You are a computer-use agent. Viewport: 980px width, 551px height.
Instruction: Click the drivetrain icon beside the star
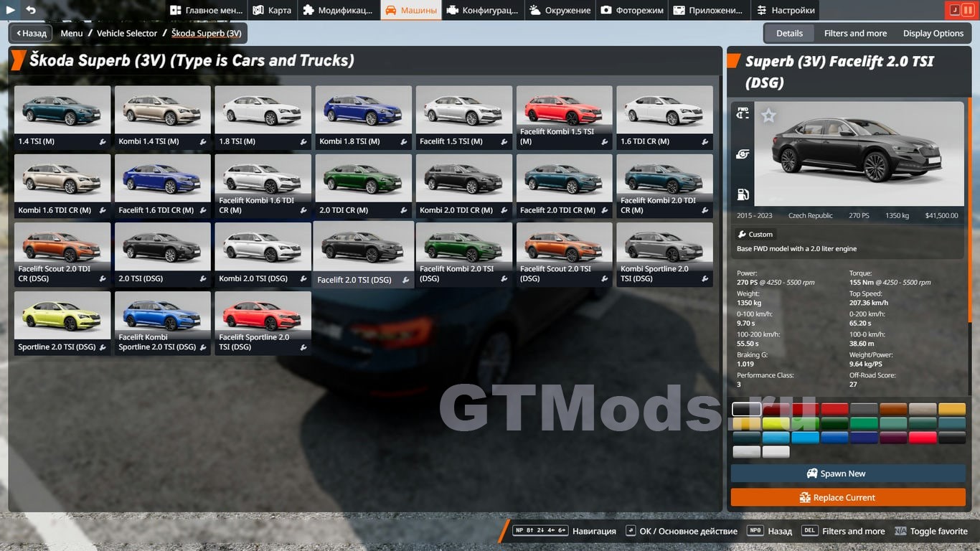pos(743,113)
